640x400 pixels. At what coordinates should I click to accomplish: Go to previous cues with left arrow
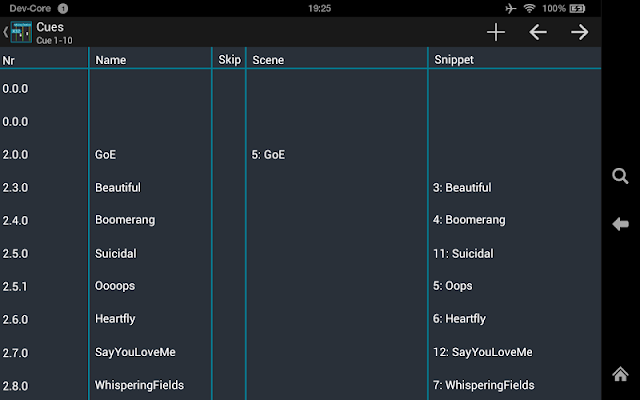point(538,32)
